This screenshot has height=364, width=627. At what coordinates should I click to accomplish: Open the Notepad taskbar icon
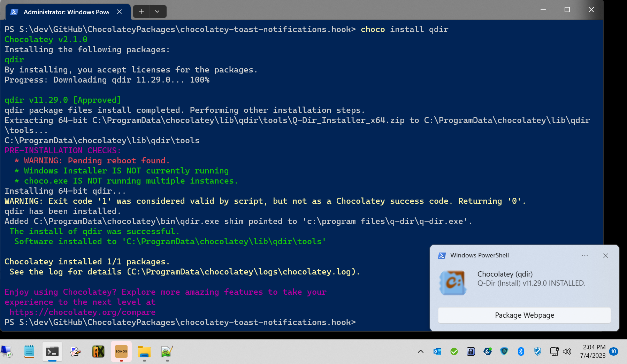(29, 351)
